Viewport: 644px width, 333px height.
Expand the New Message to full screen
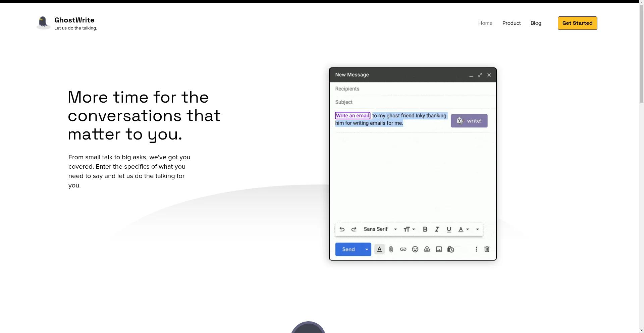pyautogui.click(x=480, y=75)
